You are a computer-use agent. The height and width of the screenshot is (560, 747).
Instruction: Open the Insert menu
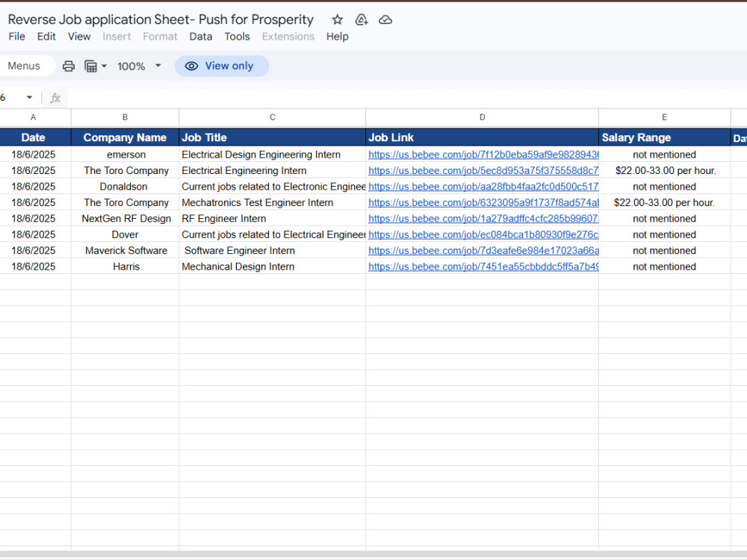[117, 37]
